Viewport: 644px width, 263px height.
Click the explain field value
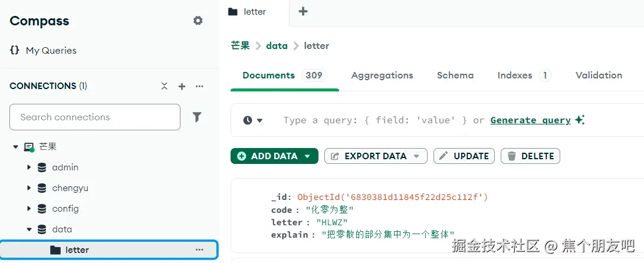[388, 235]
